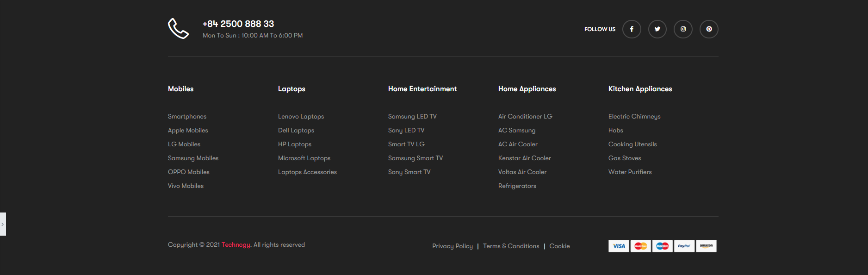The width and height of the screenshot is (868, 275).
Task: Click the phone handset icon
Action: pos(178,29)
